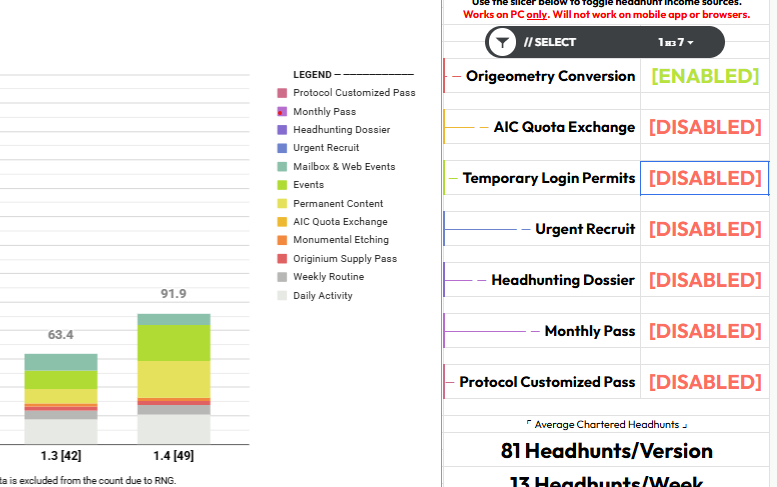Select the AIC Quota Exchange row label
Viewport: 777px width, 487px height.
tap(564, 127)
